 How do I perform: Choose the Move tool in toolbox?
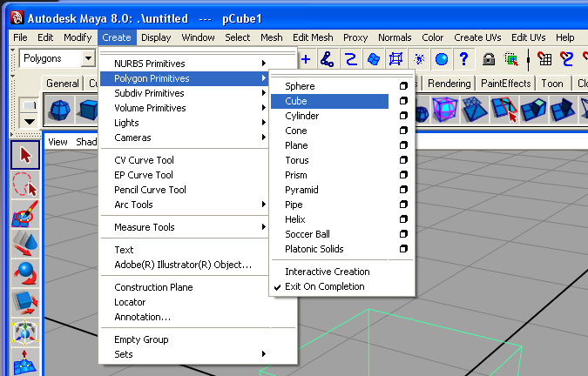tap(26, 245)
